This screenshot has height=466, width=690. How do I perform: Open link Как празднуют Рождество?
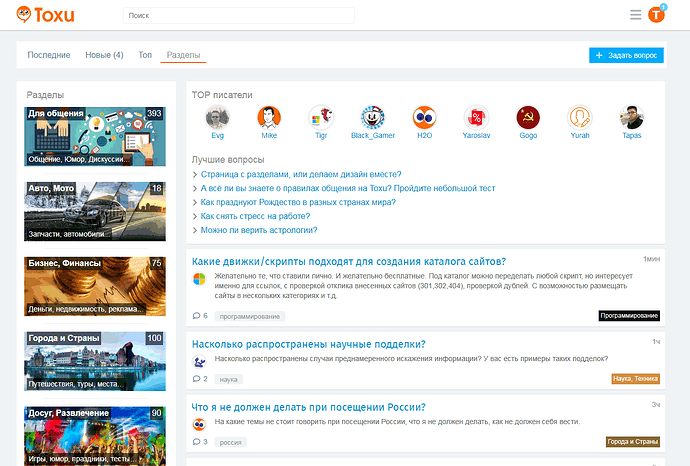tap(298, 202)
